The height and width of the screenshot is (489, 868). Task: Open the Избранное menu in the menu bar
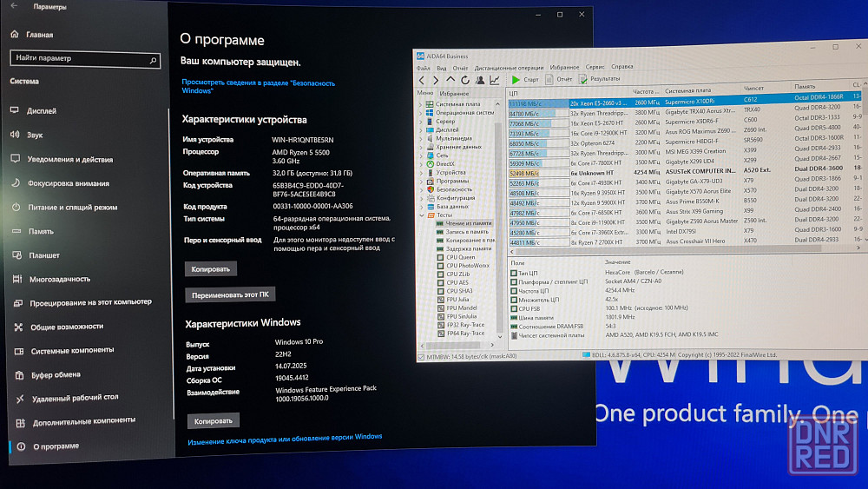pyautogui.click(x=564, y=67)
